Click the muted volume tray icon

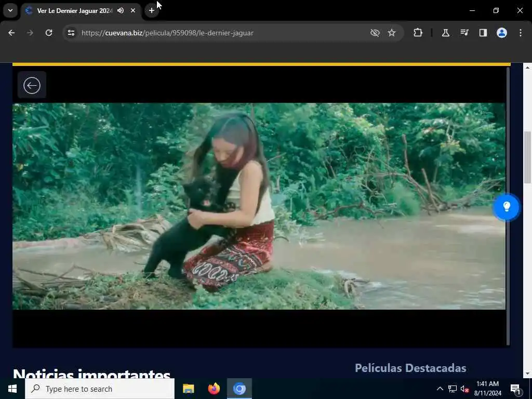click(464, 389)
